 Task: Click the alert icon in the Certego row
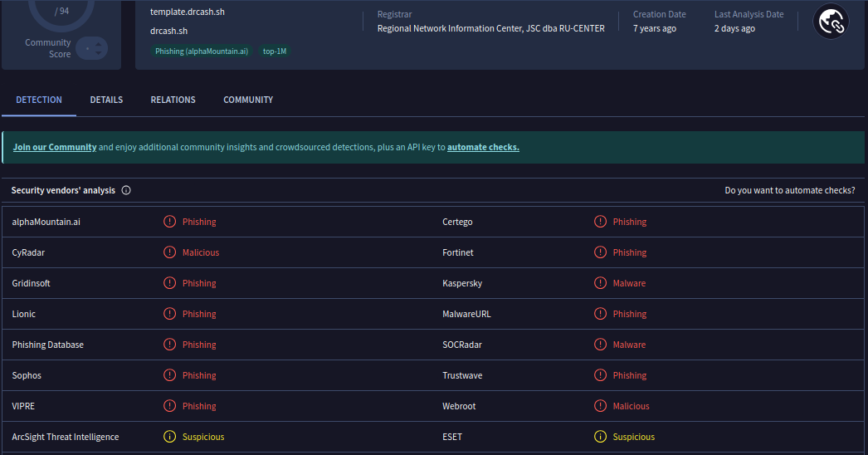[x=600, y=222]
